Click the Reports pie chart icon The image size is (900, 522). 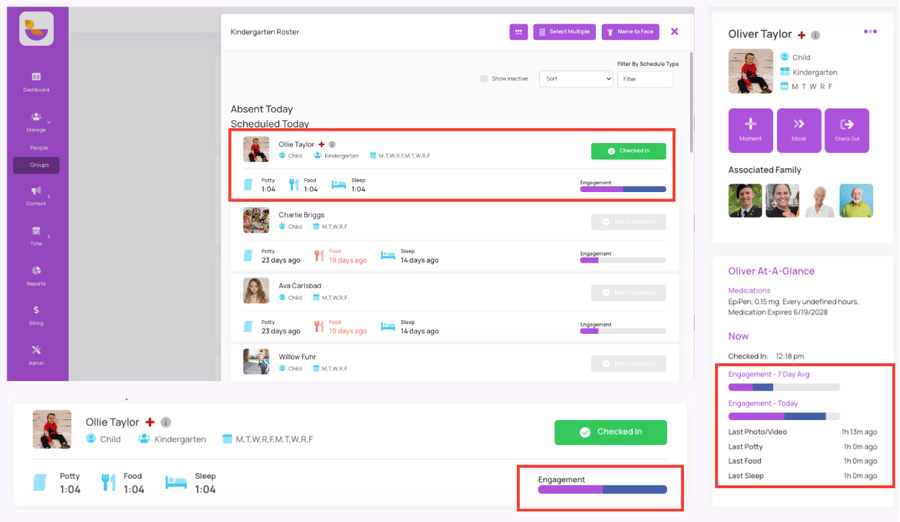click(36, 271)
